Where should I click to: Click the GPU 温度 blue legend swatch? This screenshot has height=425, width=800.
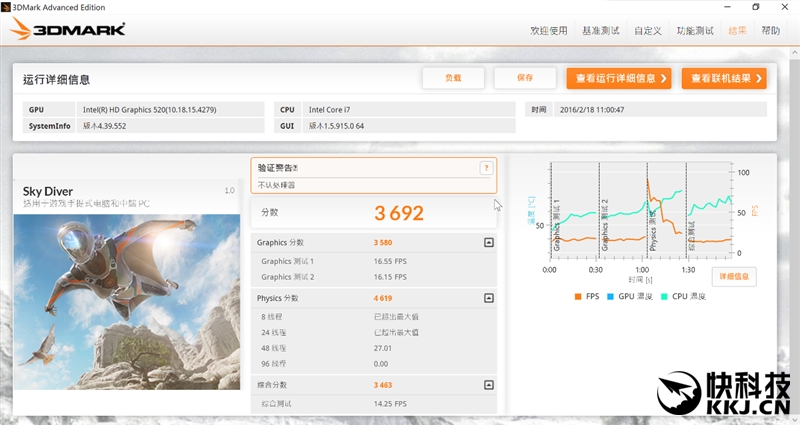tap(610, 296)
